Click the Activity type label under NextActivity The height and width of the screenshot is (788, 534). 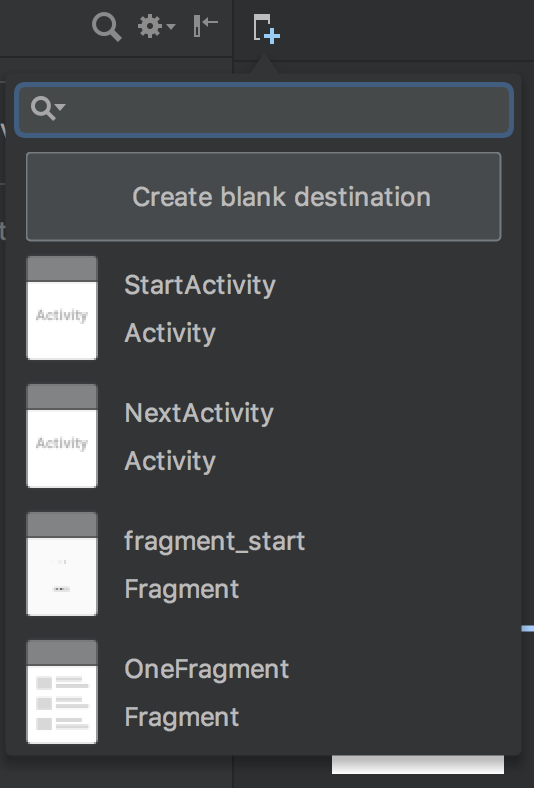[x=170, y=461]
